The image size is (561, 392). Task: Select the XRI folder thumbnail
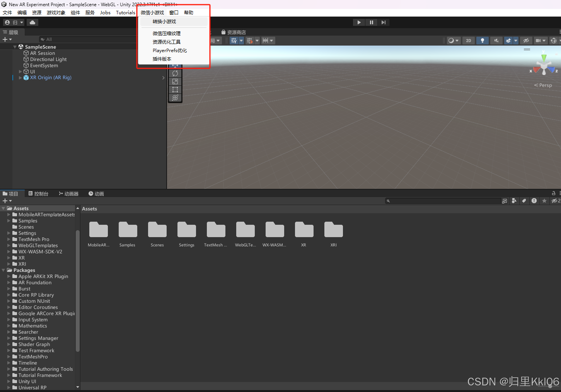click(334, 234)
